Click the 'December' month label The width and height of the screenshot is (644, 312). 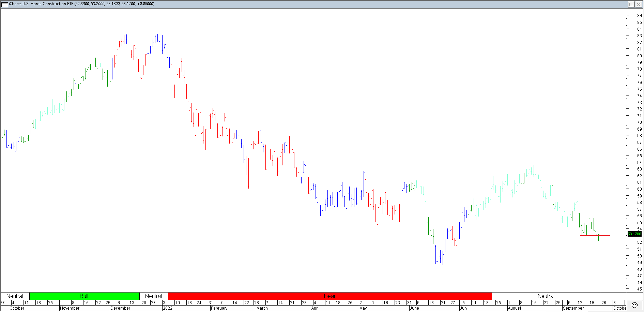(120, 308)
